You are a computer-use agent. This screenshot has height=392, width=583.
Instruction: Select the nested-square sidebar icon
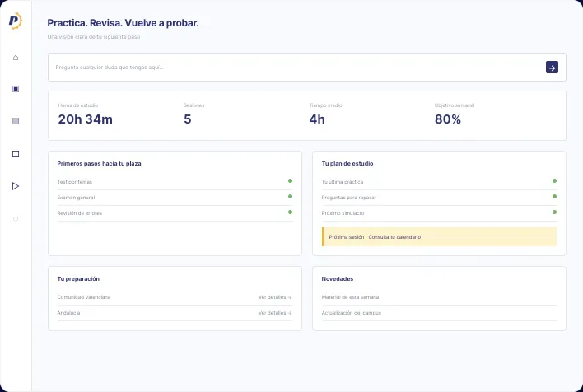click(x=16, y=89)
